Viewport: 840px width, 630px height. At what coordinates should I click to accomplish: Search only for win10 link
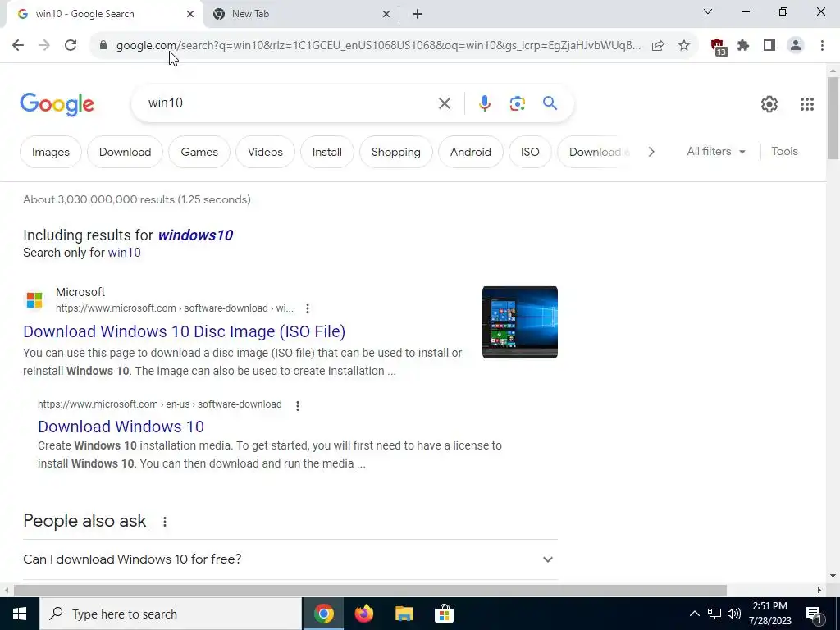pyautogui.click(x=125, y=253)
